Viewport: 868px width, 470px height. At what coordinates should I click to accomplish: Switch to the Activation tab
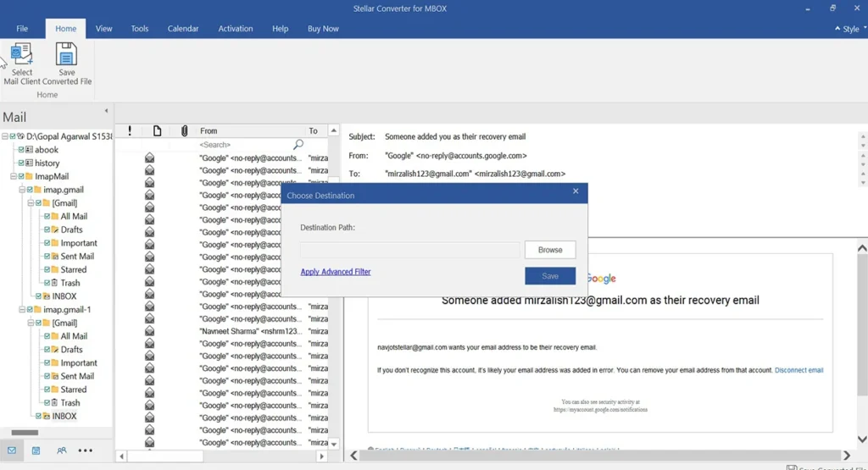tap(236, 28)
